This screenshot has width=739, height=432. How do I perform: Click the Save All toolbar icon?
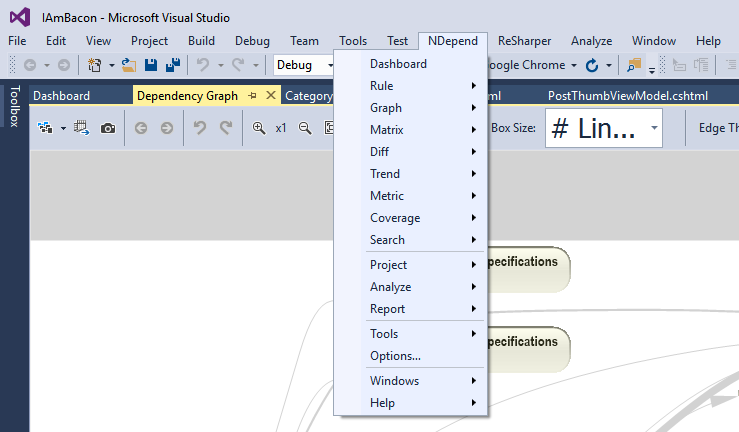[171, 65]
